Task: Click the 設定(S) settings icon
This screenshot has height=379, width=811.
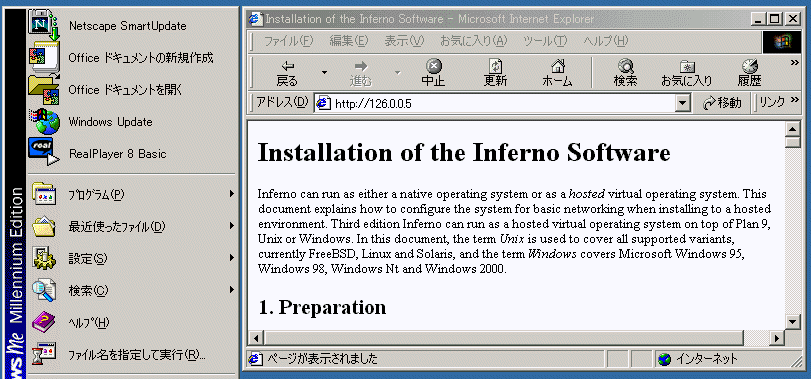Action: pos(44,259)
